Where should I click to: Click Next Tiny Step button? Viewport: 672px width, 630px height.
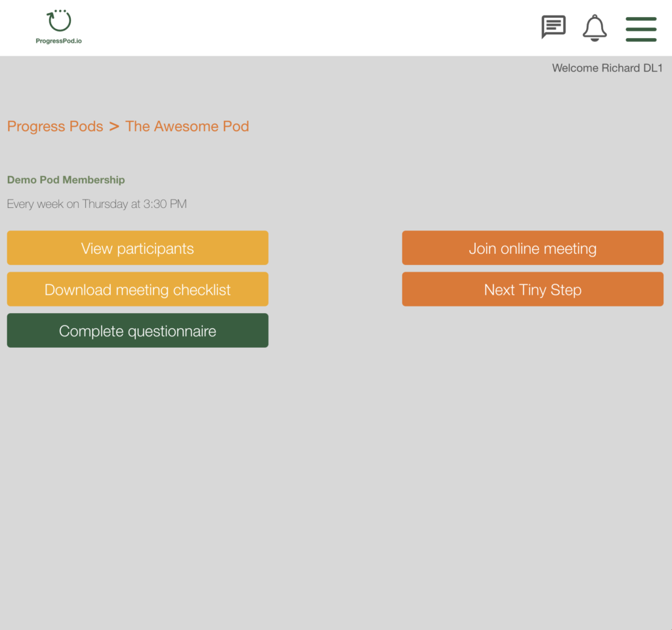coord(533,289)
